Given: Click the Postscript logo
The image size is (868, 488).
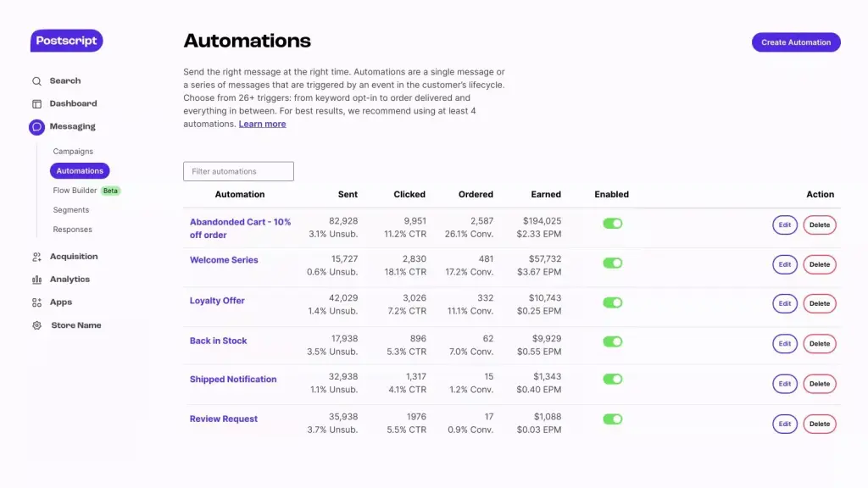Looking at the screenshot, I should [x=66, y=41].
